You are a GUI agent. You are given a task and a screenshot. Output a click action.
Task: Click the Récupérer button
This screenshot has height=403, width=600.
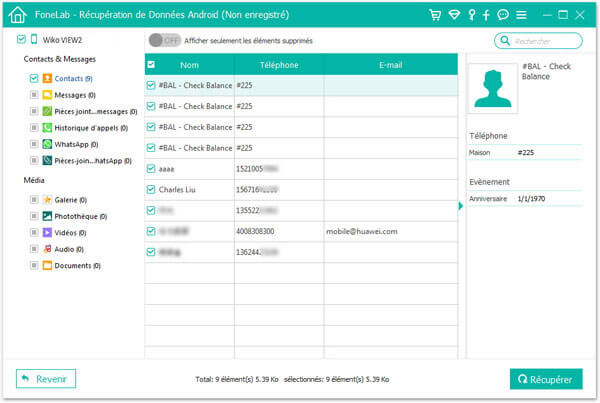(546, 379)
